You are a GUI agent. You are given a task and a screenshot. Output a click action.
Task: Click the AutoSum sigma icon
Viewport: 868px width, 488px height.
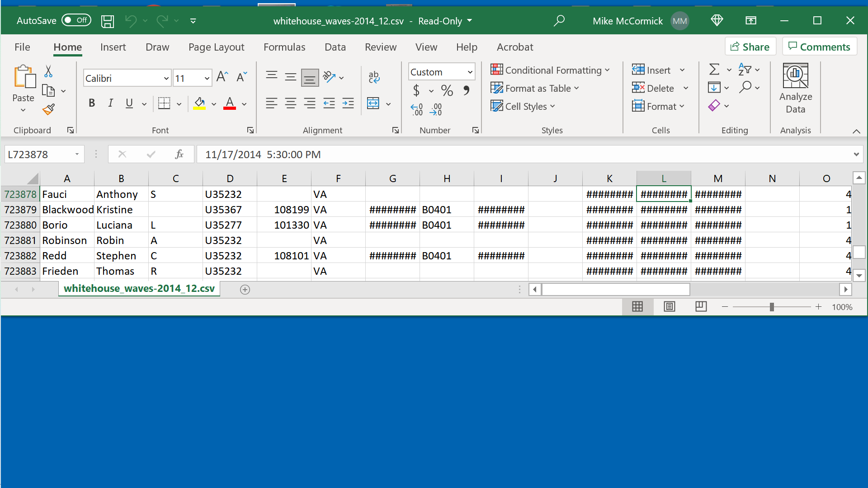coord(714,70)
